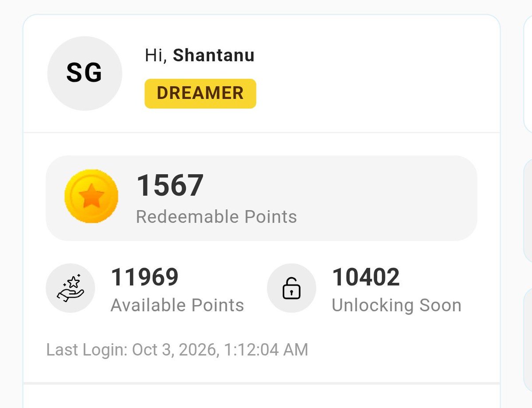The height and width of the screenshot is (408, 532).
Task: Click the section below the last login divider
Action: point(262,396)
